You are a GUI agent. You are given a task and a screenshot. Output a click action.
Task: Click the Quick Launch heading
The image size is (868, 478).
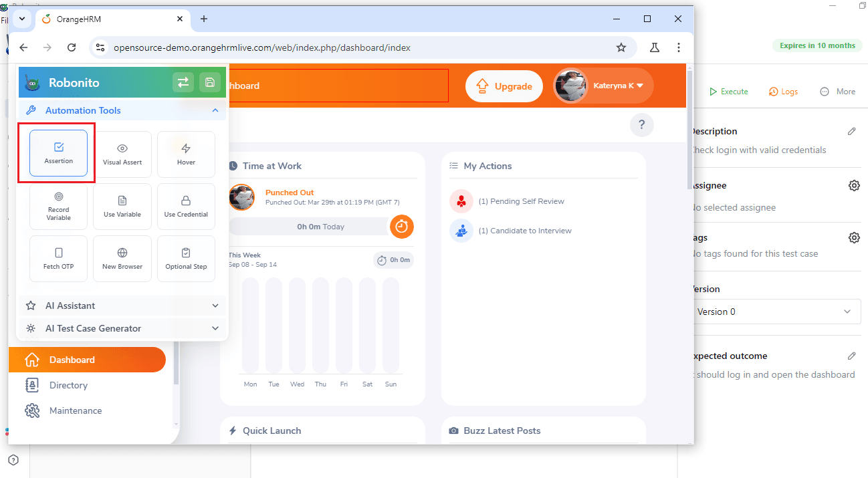pos(272,431)
